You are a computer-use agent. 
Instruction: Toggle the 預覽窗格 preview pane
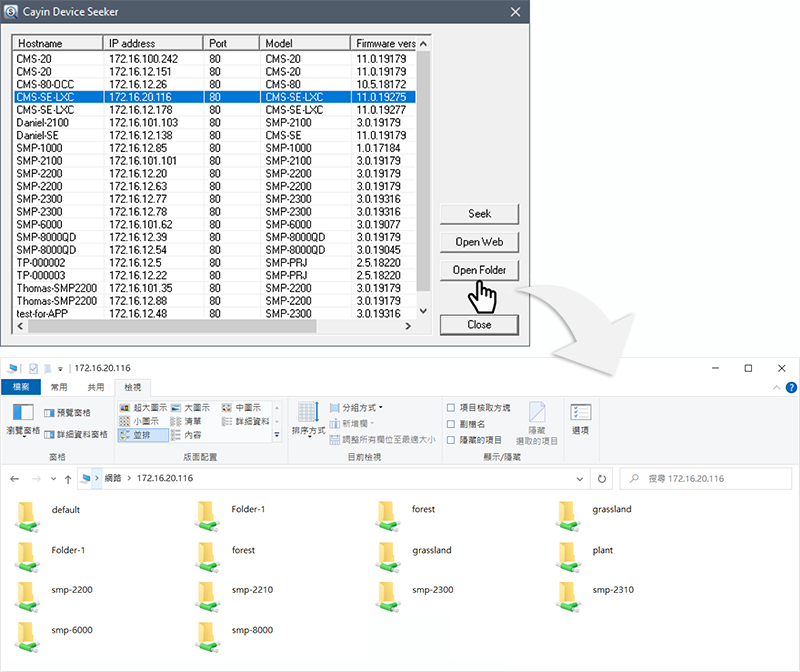(x=67, y=413)
